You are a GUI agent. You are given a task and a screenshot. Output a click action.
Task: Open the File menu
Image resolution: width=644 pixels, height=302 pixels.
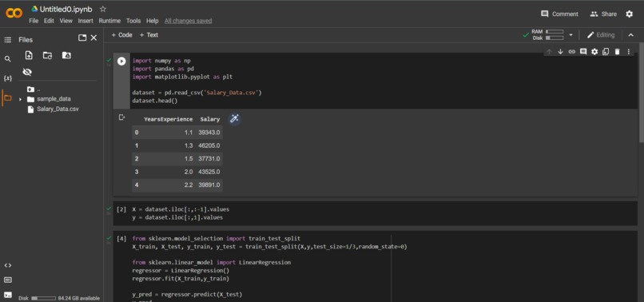tap(34, 21)
